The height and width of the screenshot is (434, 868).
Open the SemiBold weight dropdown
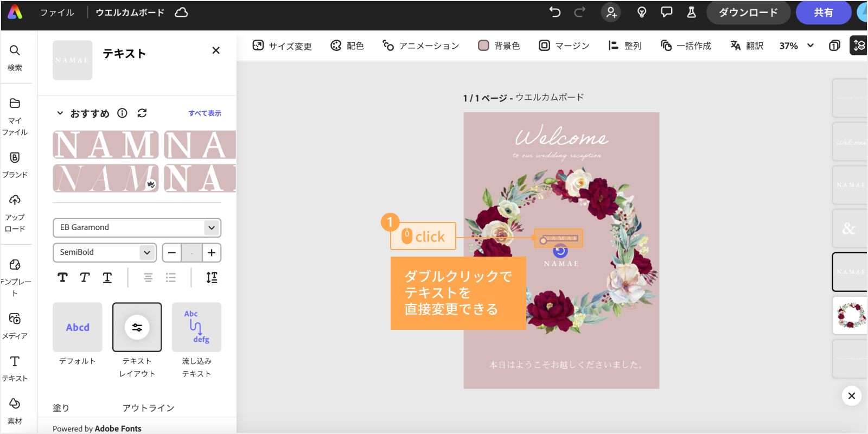pyautogui.click(x=105, y=253)
